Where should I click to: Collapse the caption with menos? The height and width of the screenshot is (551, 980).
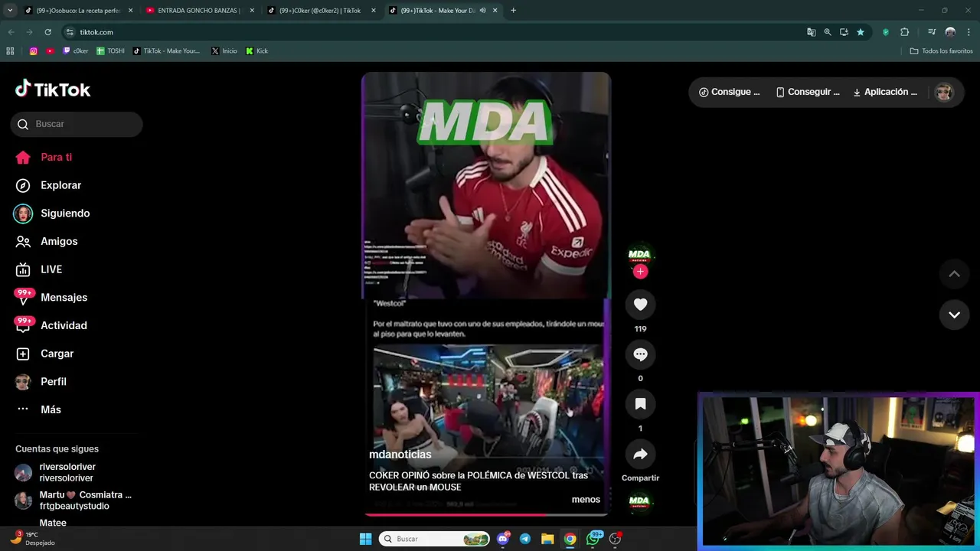586,499
